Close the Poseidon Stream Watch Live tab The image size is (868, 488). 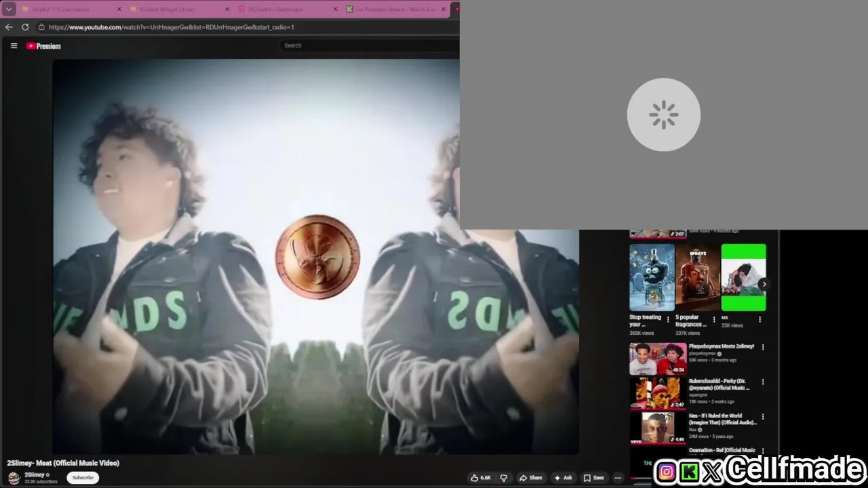coord(444,9)
